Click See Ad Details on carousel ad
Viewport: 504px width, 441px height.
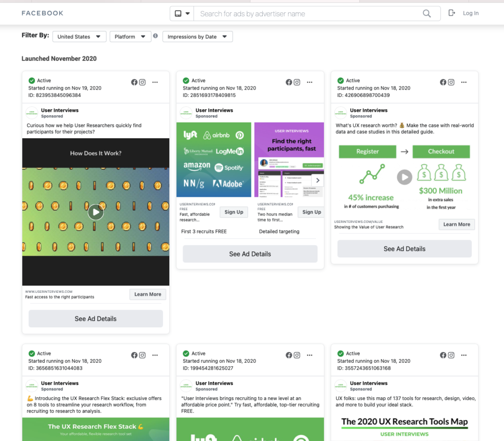point(250,254)
